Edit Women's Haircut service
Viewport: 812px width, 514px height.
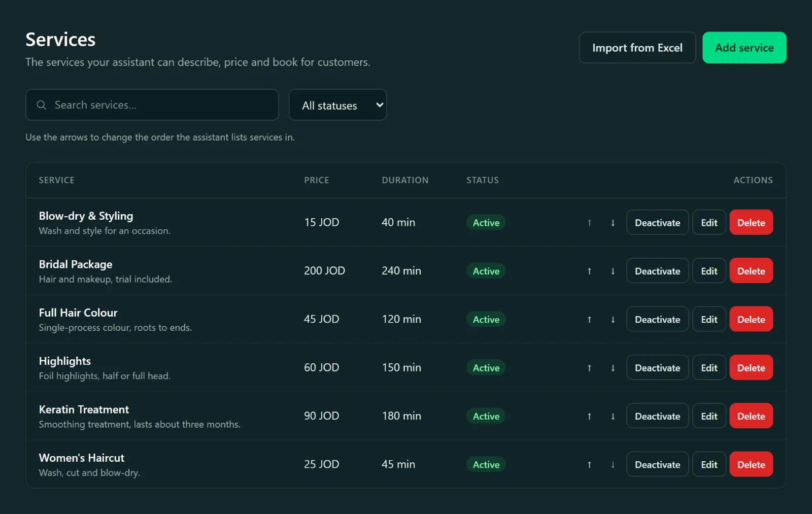pos(709,464)
